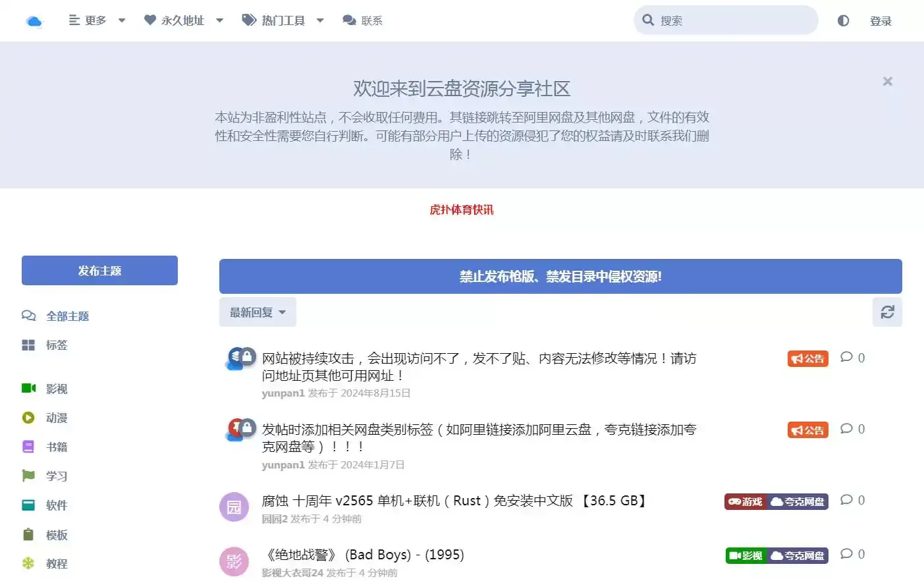Open the 热门工具 dropdown menu
This screenshot has height=585, width=924.
(283, 20)
